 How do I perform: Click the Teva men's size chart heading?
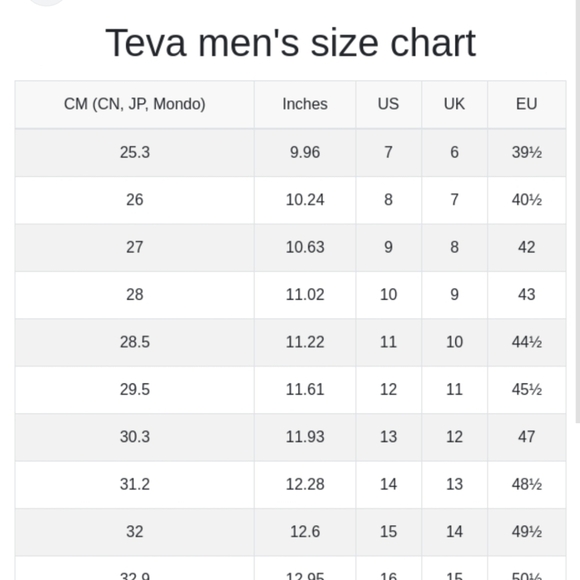(x=290, y=43)
